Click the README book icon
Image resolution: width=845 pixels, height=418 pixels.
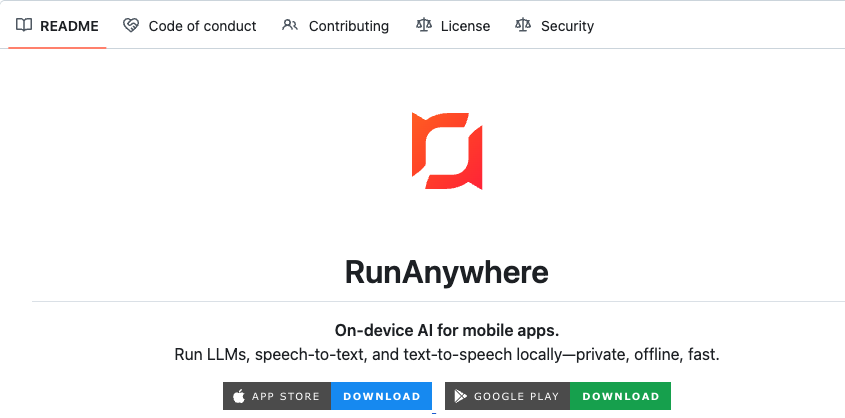point(24,25)
